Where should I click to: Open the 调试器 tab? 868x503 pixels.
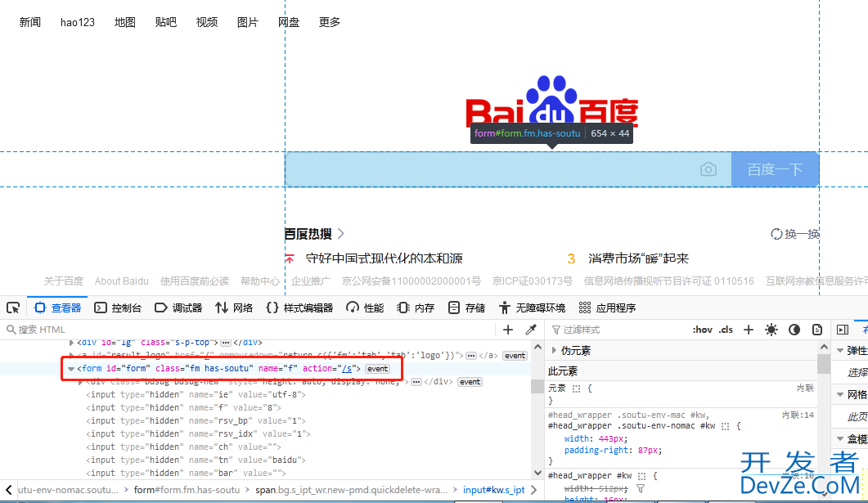[178, 308]
